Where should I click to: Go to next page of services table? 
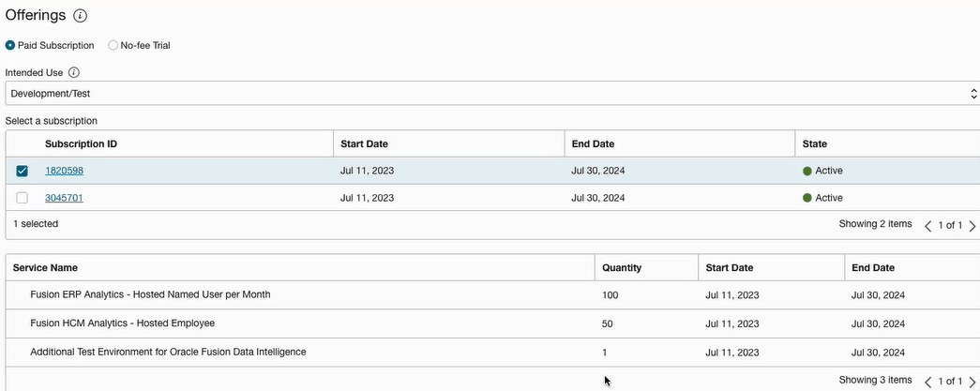(972, 381)
